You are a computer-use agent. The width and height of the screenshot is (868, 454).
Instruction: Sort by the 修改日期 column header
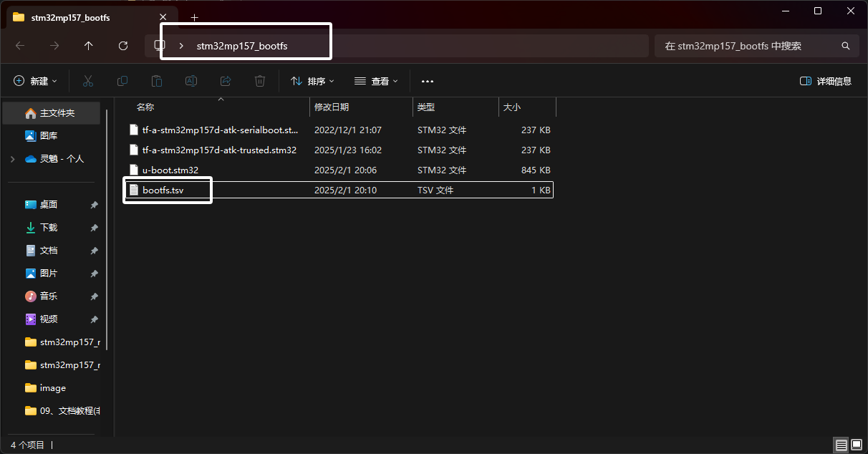(362, 107)
